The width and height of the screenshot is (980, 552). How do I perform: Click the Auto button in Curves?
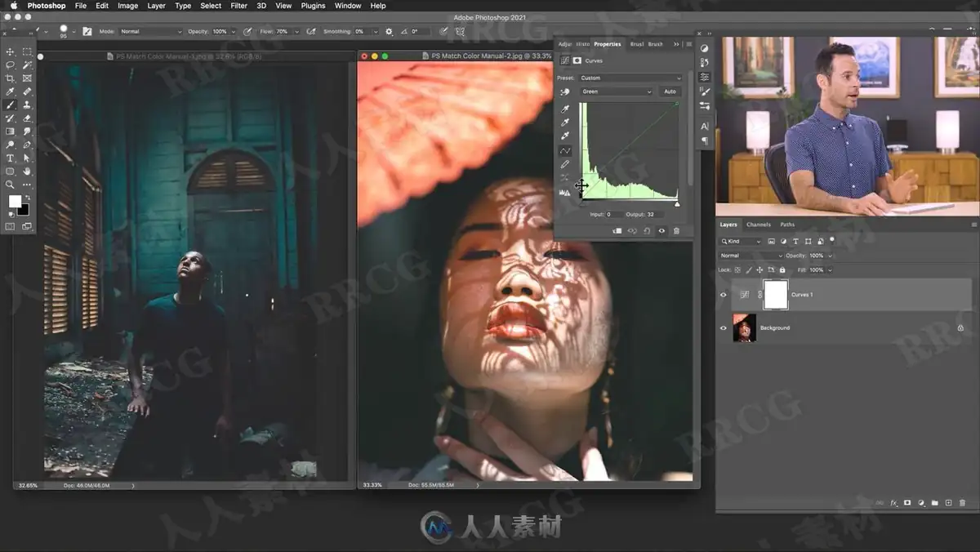tap(670, 91)
